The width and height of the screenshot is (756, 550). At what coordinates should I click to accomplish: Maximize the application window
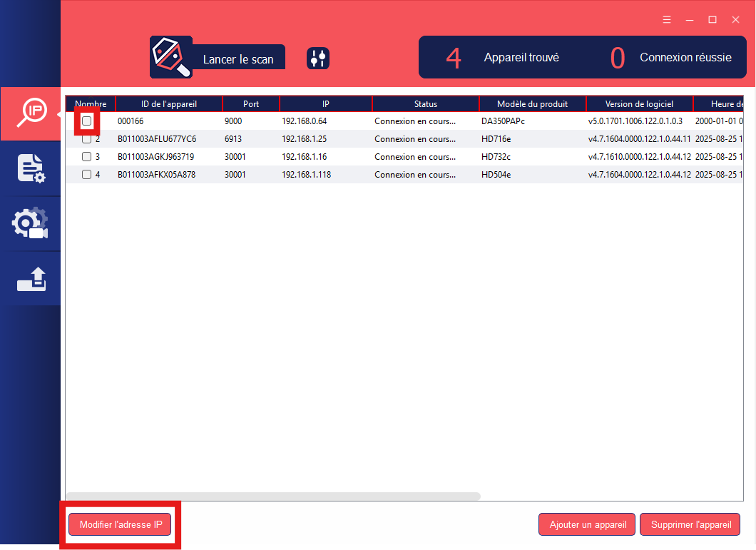coord(712,20)
